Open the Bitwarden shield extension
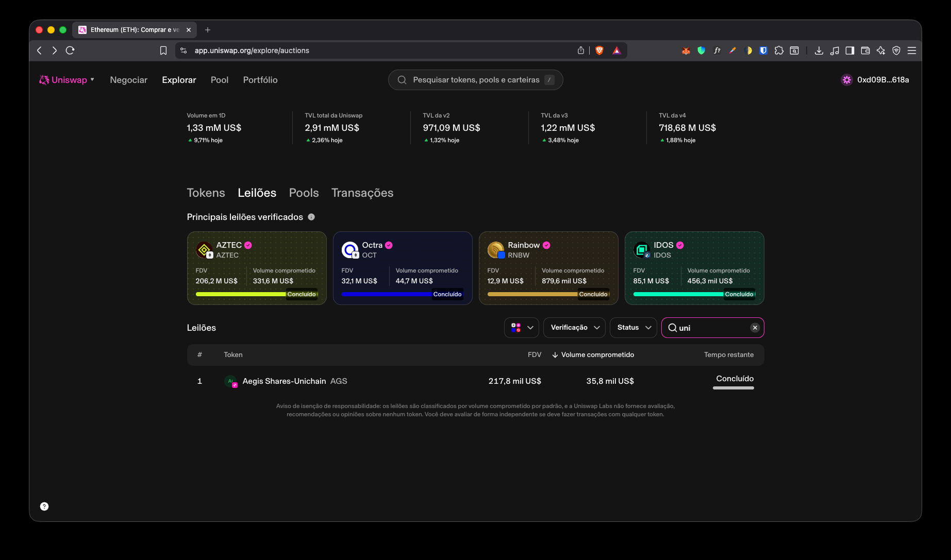951x560 pixels. [x=764, y=50]
